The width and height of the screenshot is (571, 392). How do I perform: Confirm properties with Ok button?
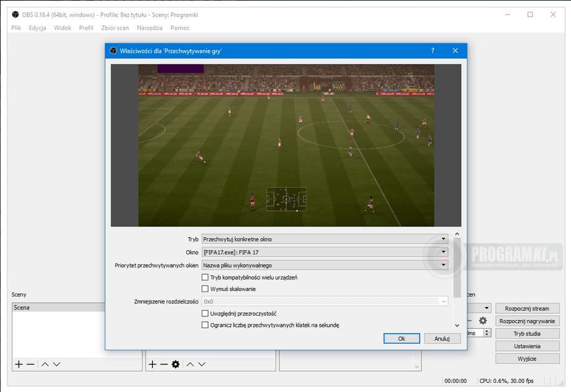pos(402,339)
